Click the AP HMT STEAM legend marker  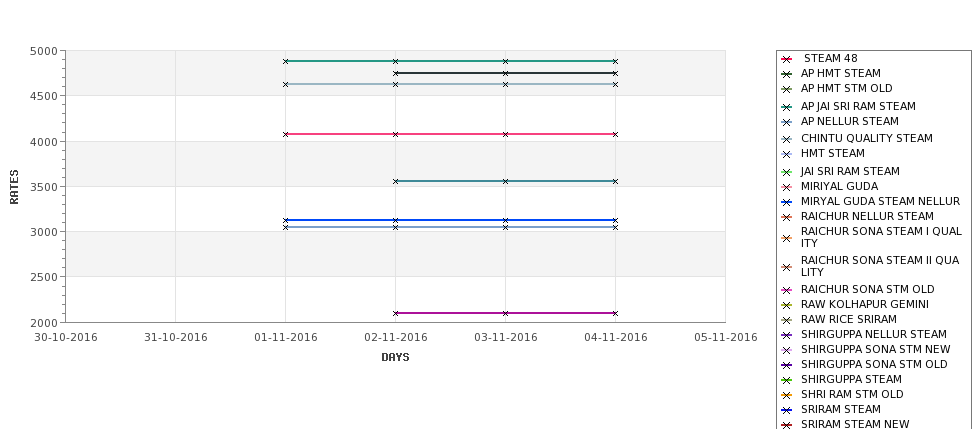click(x=787, y=74)
